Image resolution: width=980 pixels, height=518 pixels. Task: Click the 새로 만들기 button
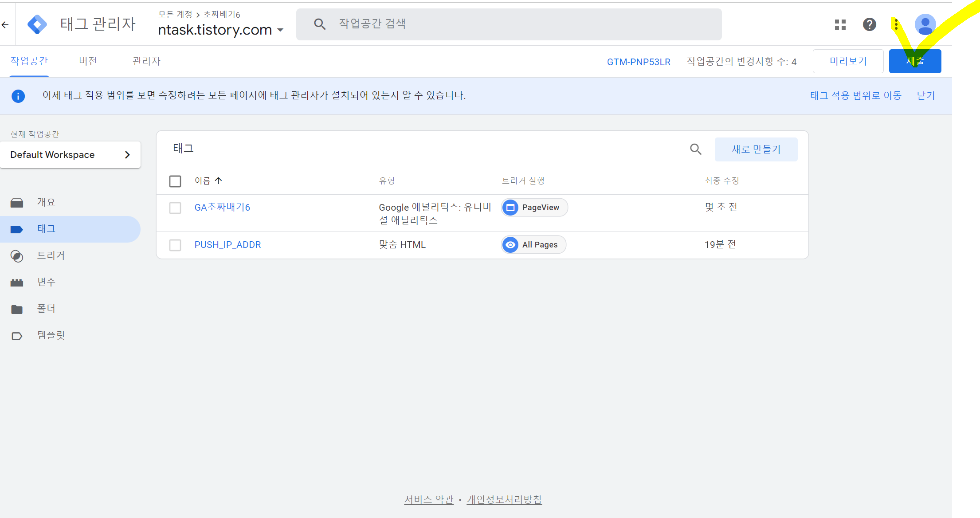[x=756, y=149]
